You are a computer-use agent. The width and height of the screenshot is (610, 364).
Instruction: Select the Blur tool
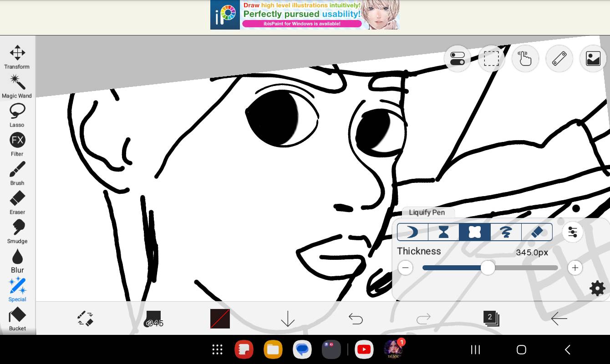pos(17,260)
